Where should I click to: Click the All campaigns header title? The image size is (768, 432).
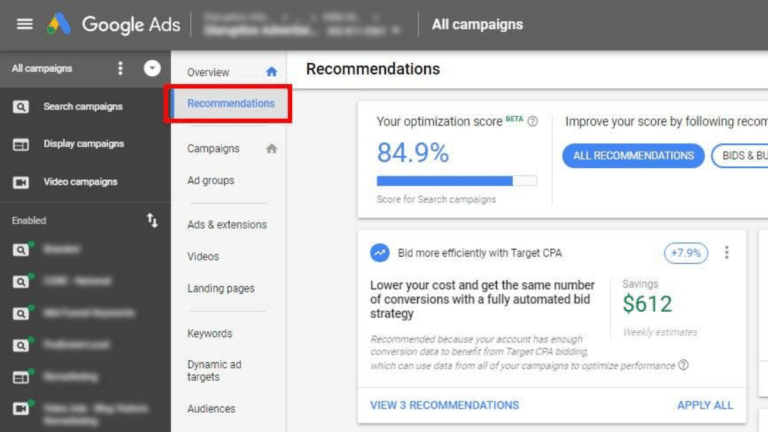tap(478, 24)
